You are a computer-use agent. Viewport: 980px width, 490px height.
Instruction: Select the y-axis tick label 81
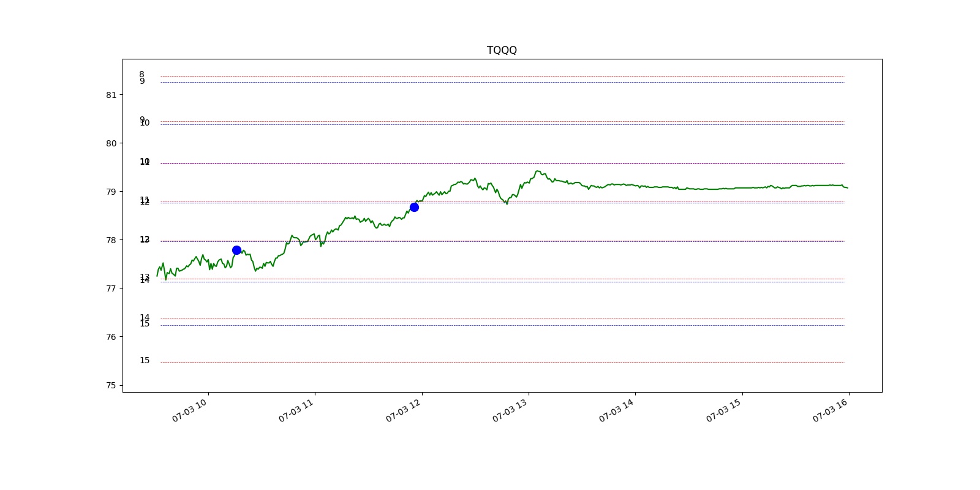(111, 95)
